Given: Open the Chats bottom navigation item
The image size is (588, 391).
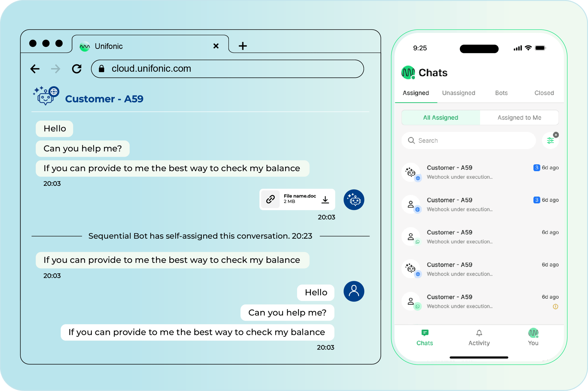Looking at the screenshot, I should [x=425, y=337].
